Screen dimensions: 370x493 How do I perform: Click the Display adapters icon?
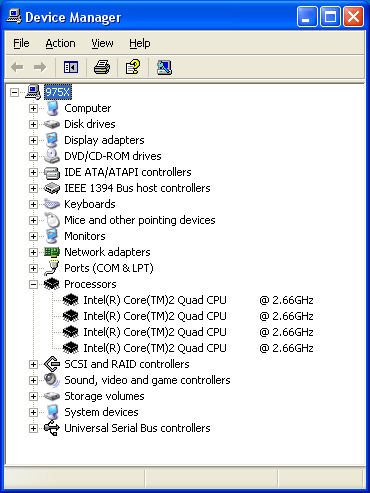pos(52,140)
